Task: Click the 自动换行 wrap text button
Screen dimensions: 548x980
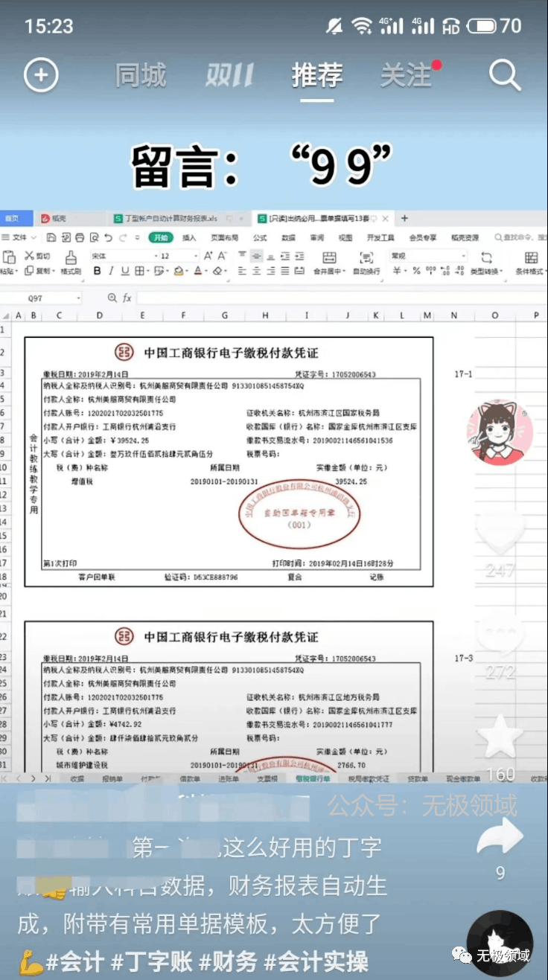Action: click(x=366, y=263)
